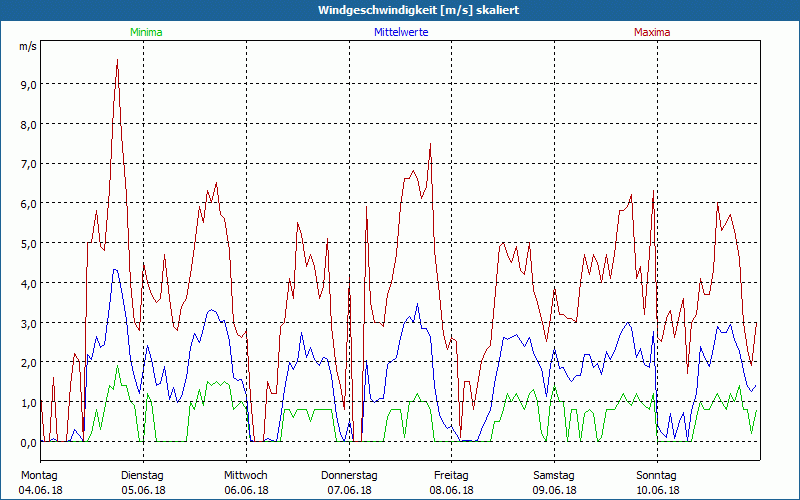Image resolution: width=800 pixels, height=500 pixels.
Task: Click the 'Donnerstag' day label
Action: pos(349,476)
